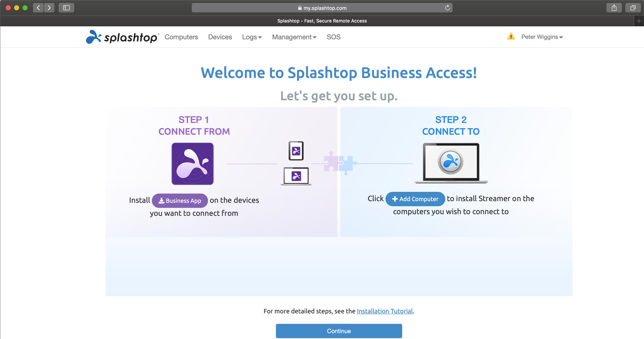
Task: Go forward in Safari
Action: tap(49, 8)
